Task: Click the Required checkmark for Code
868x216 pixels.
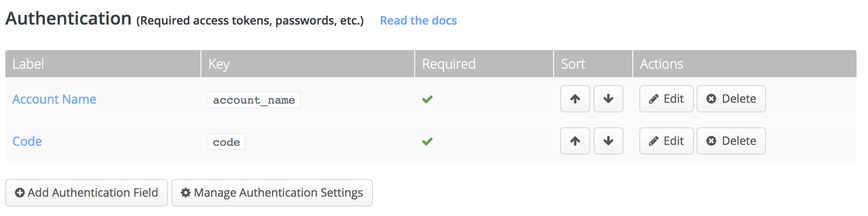Action: point(427,141)
